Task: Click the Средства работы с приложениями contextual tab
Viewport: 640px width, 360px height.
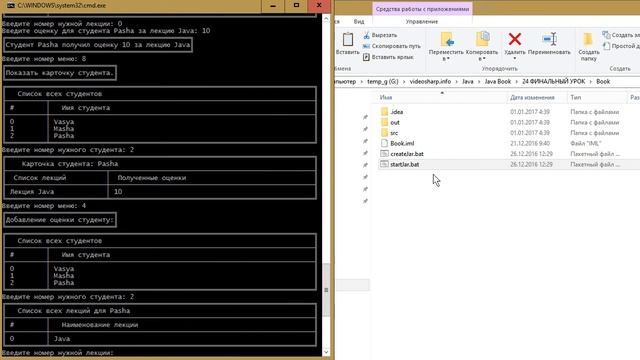Action: click(x=422, y=9)
